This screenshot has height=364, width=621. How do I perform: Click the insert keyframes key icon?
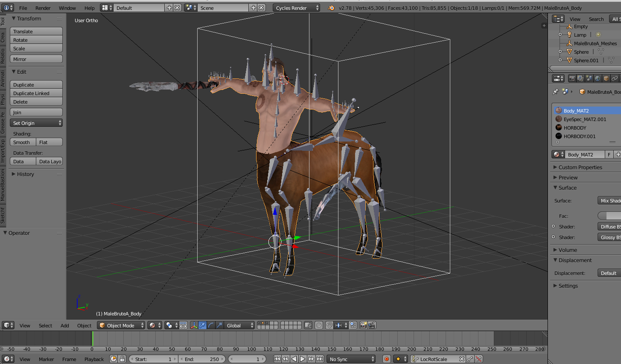pyautogui.click(x=470, y=359)
